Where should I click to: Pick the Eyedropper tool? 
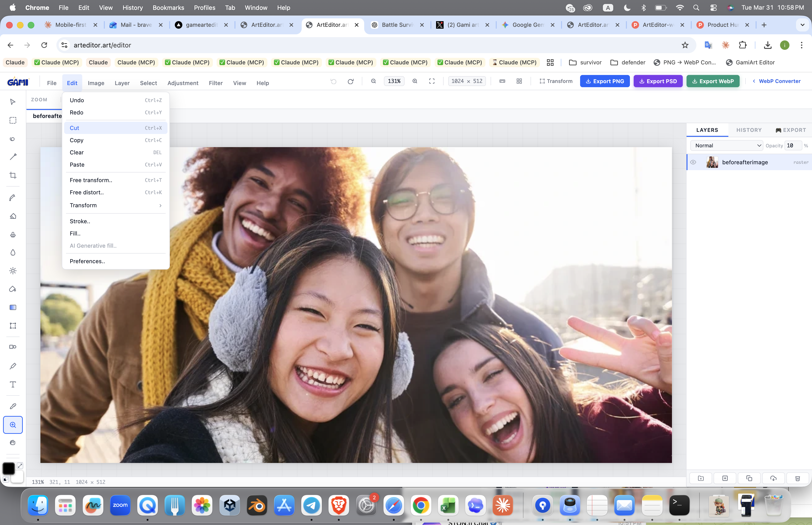pos(13,406)
